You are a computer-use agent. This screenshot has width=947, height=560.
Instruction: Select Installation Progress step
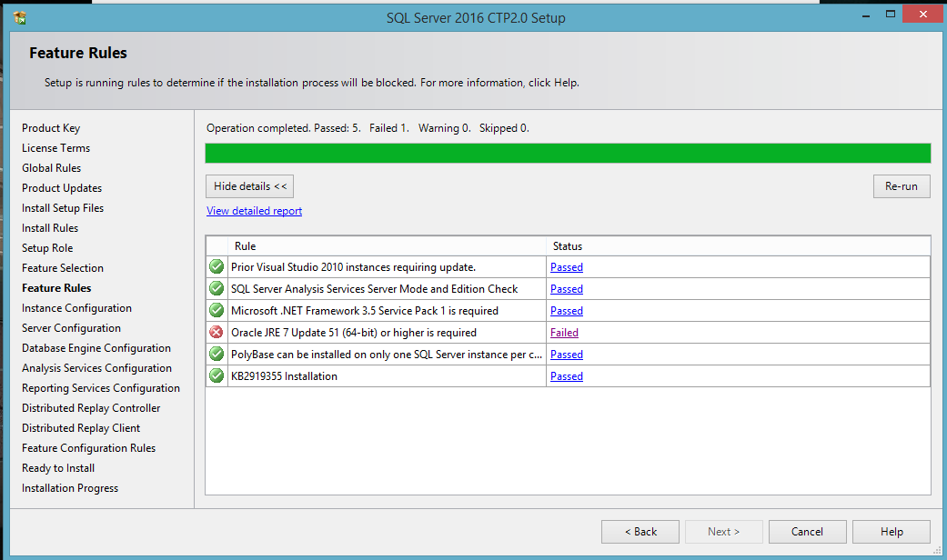(70, 487)
